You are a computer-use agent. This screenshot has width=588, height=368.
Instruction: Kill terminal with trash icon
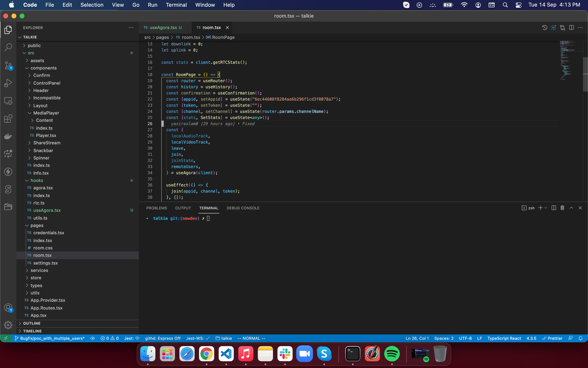coord(562,208)
